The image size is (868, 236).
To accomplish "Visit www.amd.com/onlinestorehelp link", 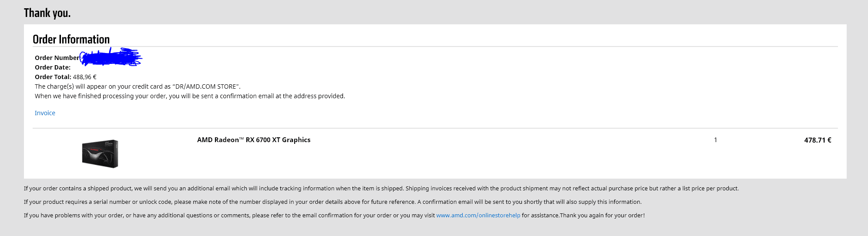I will pyautogui.click(x=478, y=216).
